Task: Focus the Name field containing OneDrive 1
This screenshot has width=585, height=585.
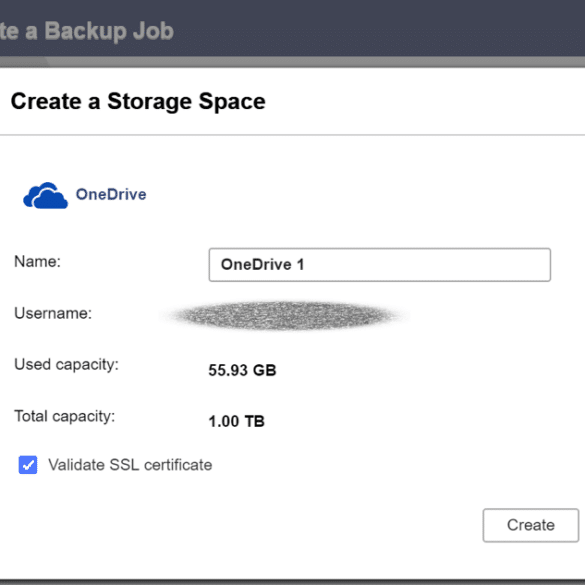Action: 379,265
